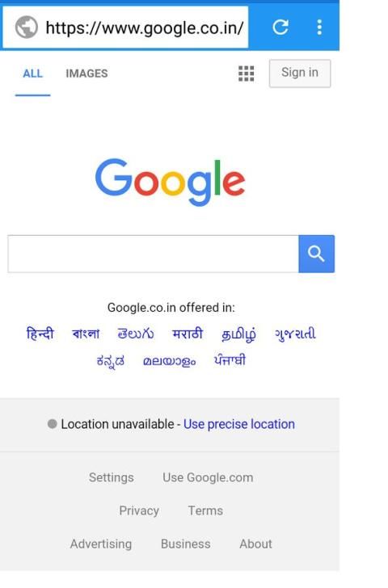Switch to the IMAGES tab
This screenshot has height=588, width=388.
pyautogui.click(x=86, y=73)
